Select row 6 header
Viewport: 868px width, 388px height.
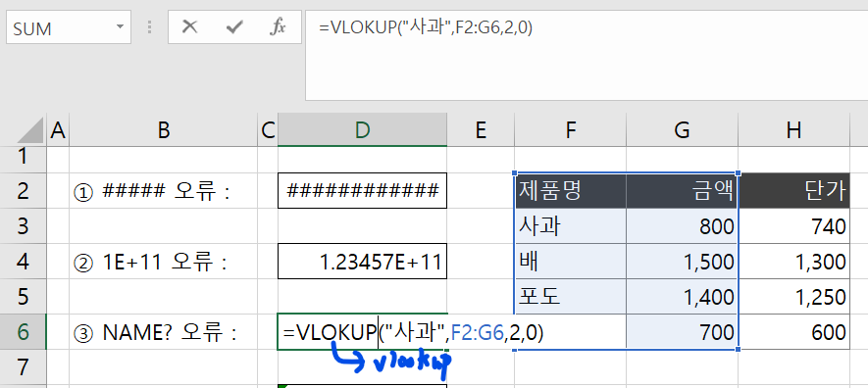[x=23, y=332]
